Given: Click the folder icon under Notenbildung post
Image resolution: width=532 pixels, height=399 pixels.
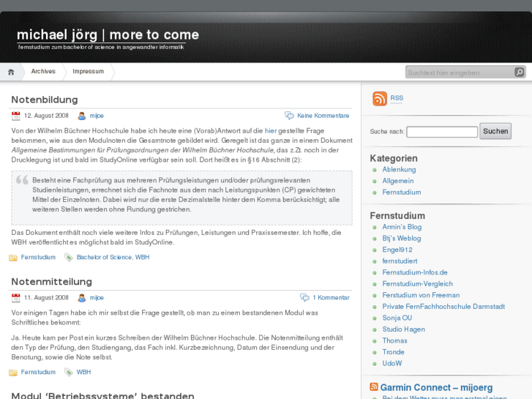Looking at the screenshot, I should (13, 258).
